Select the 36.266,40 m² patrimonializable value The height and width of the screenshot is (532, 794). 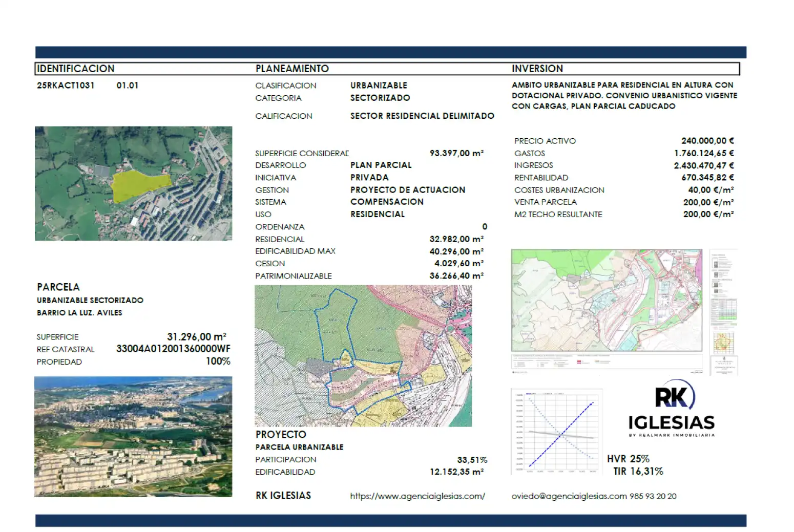pyautogui.click(x=456, y=276)
